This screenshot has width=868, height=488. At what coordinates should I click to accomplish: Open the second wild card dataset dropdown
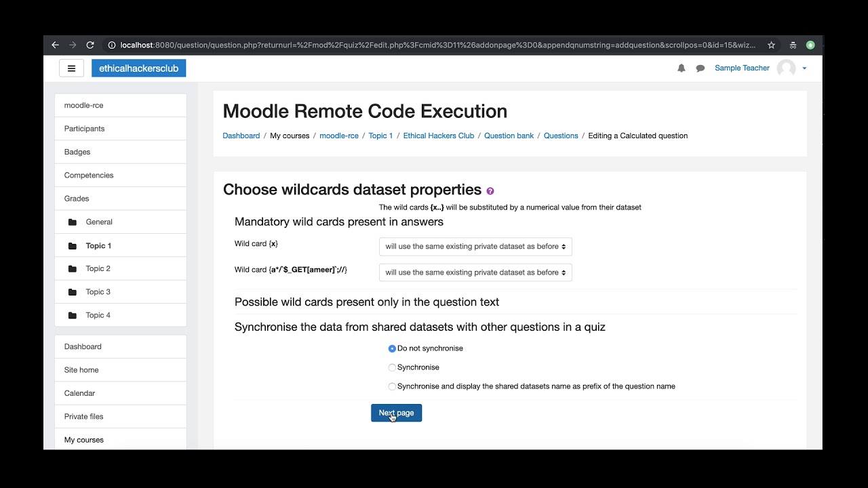(475, 272)
